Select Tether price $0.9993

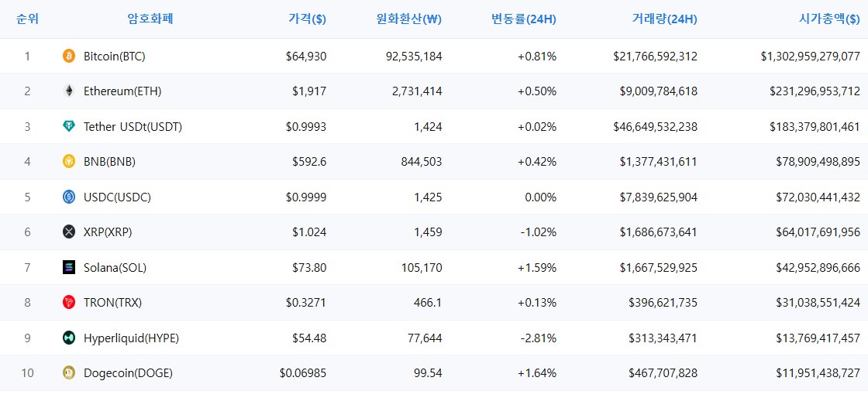click(x=306, y=126)
